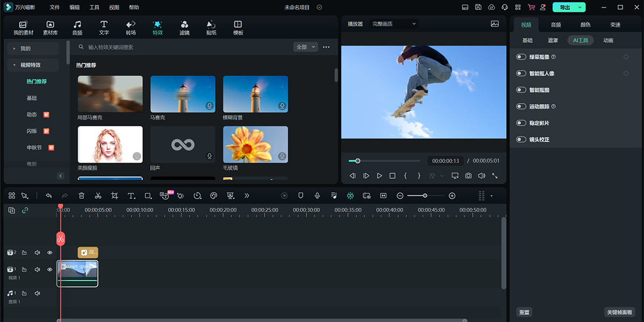
Task: Add a marker with the shield icon
Action: point(301,196)
